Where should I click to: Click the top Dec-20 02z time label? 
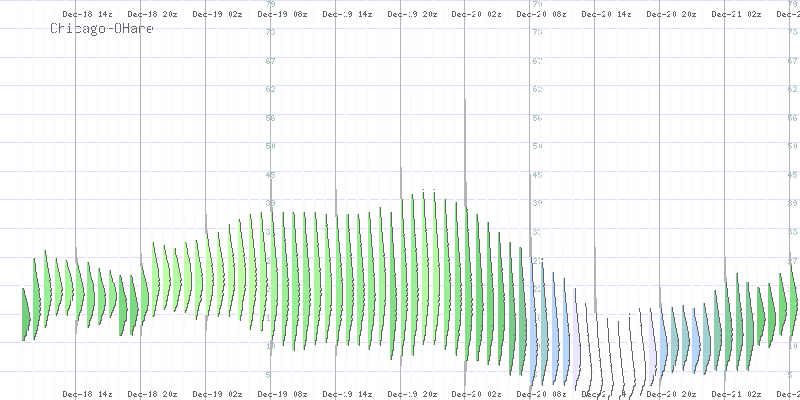(476, 15)
